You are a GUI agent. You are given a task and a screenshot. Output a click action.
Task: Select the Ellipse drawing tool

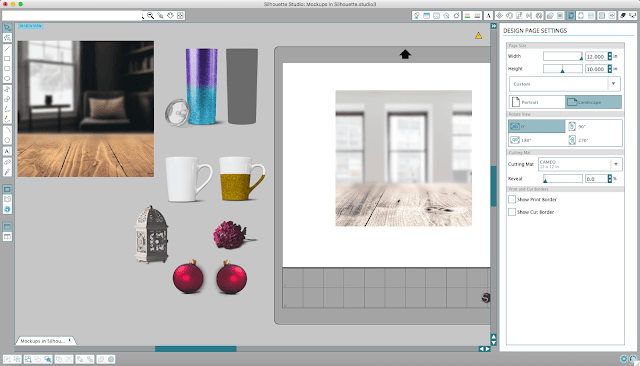(7, 78)
